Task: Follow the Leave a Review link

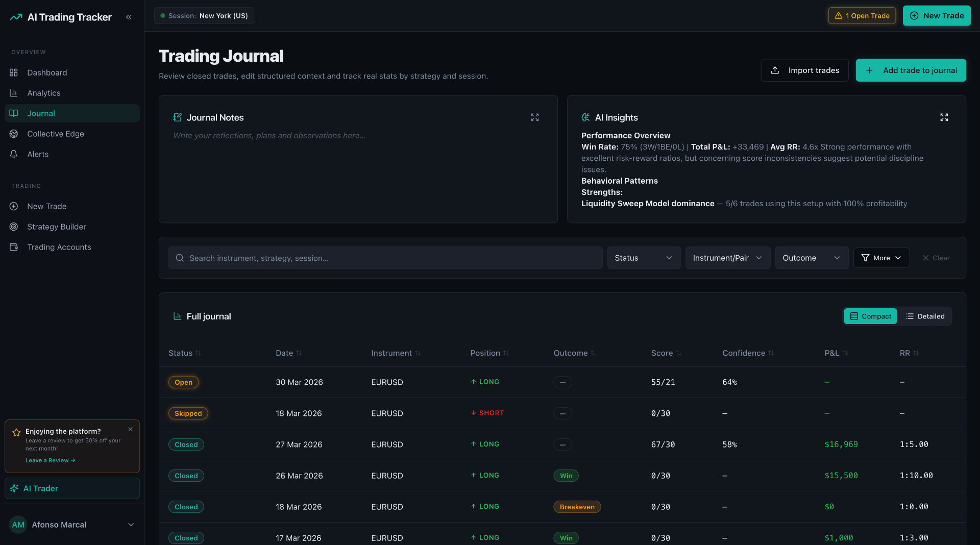Action: (51, 460)
